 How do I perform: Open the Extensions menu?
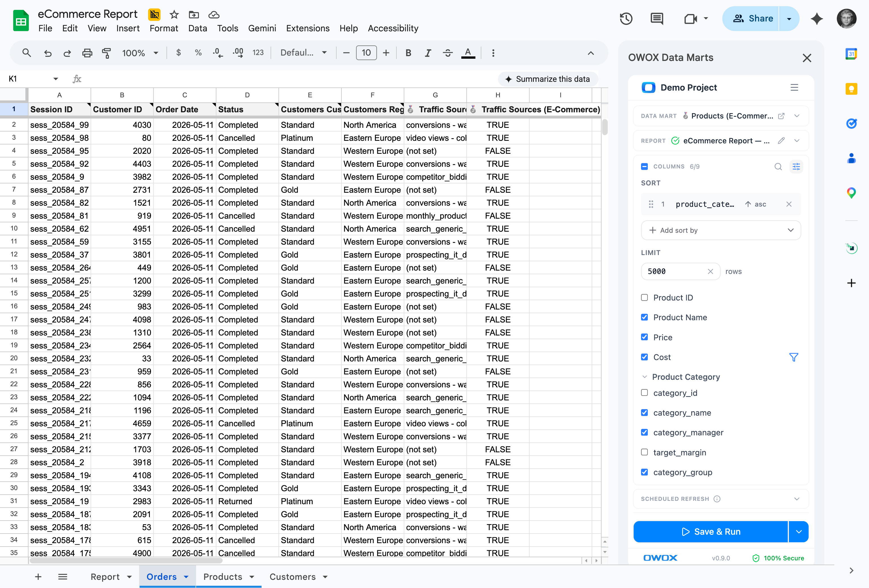click(307, 28)
